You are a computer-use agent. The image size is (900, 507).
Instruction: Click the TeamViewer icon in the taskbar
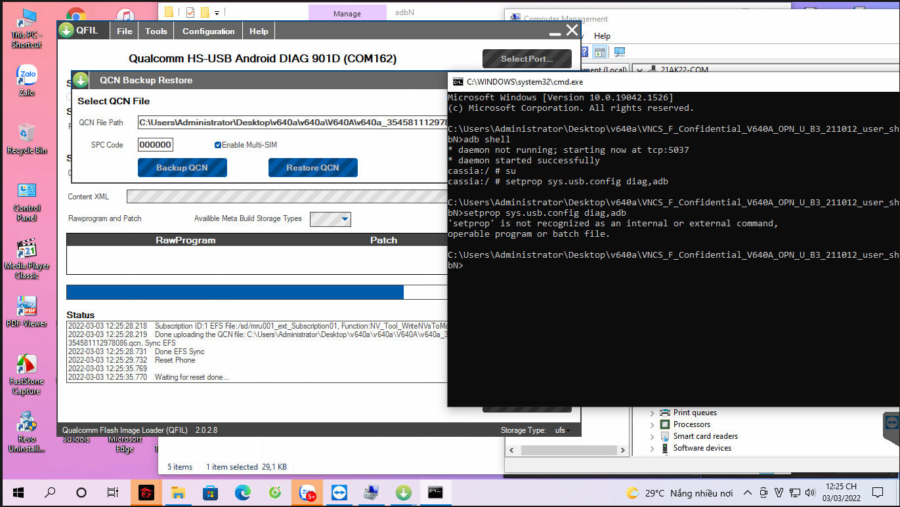(x=339, y=492)
